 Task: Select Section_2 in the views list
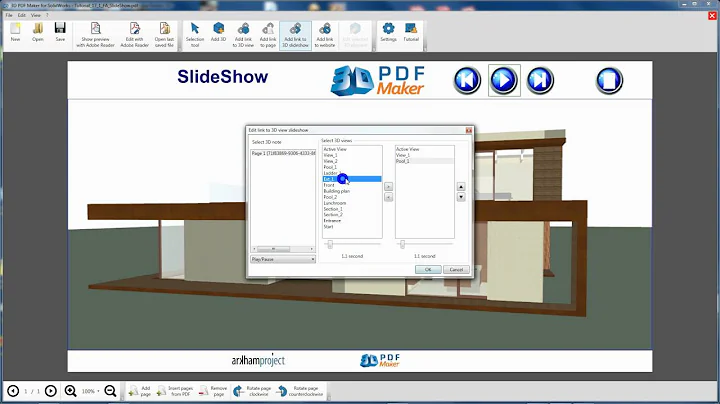click(x=333, y=215)
